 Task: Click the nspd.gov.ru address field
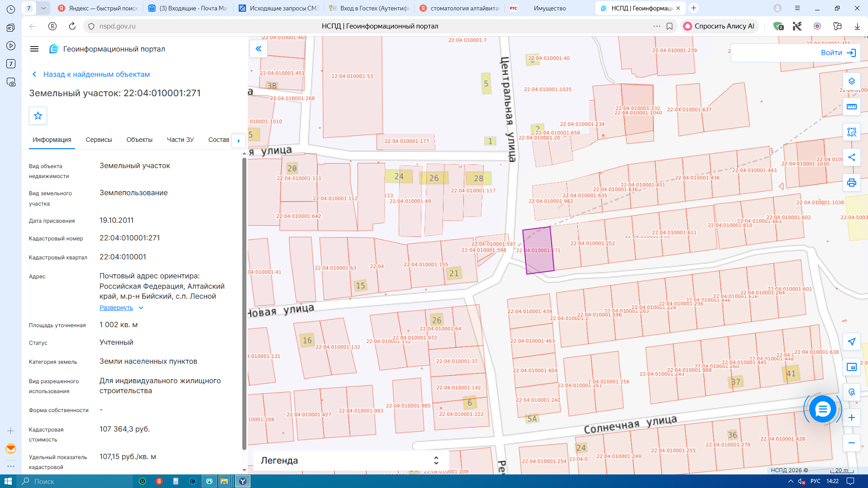(x=117, y=26)
